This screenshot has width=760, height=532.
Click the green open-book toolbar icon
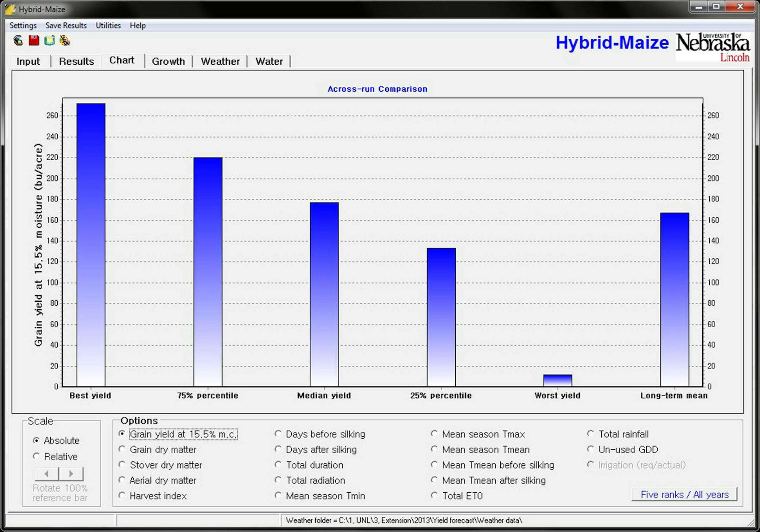pos(49,41)
